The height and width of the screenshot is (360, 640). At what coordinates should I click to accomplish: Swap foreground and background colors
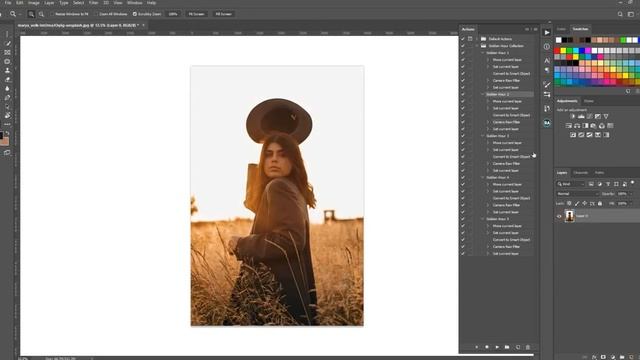tap(7, 133)
